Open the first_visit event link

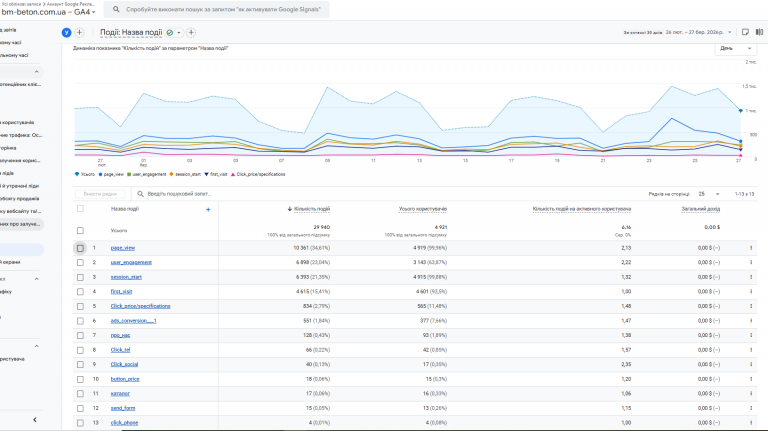pyautogui.click(x=122, y=291)
